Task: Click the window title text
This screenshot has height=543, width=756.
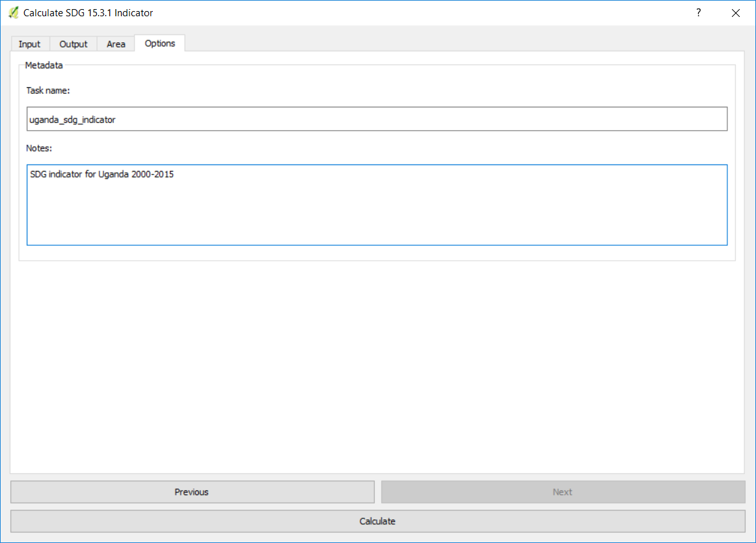Action: pyautogui.click(x=88, y=12)
